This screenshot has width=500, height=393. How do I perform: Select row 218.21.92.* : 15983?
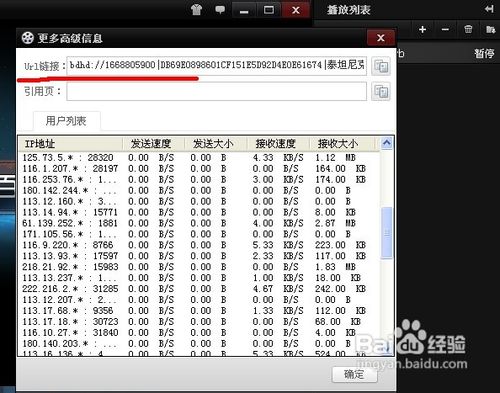tap(199, 267)
